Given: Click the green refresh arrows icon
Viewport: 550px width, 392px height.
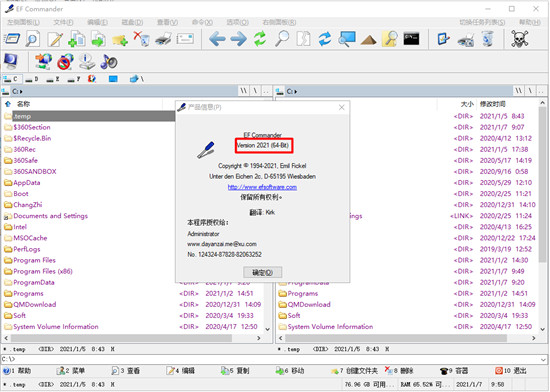Looking at the screenshot, I should click(260, 39).
